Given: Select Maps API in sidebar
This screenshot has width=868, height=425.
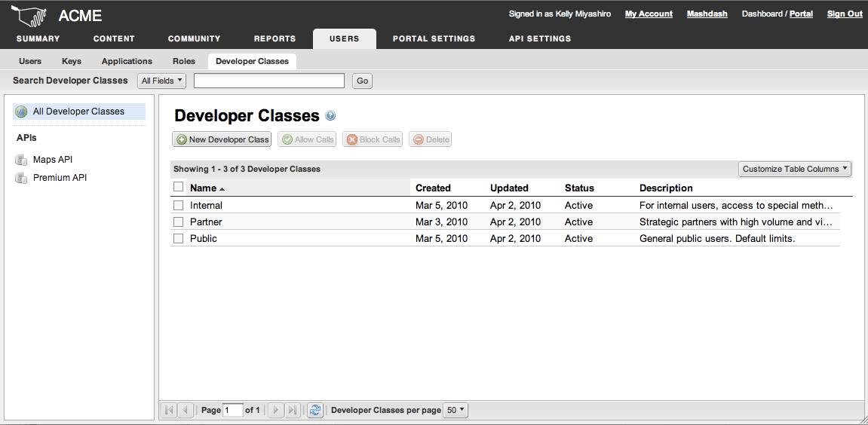Looking at the screenshot, I should (53, 160).
